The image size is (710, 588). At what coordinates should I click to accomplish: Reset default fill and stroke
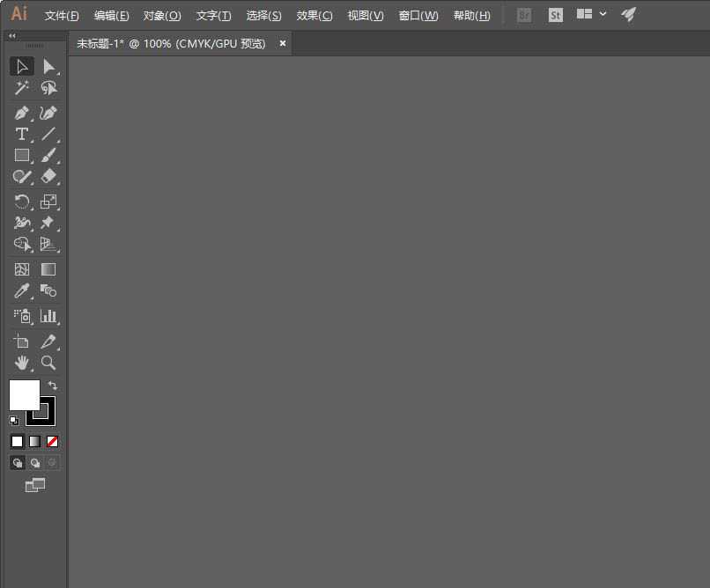tap(14, 420)
